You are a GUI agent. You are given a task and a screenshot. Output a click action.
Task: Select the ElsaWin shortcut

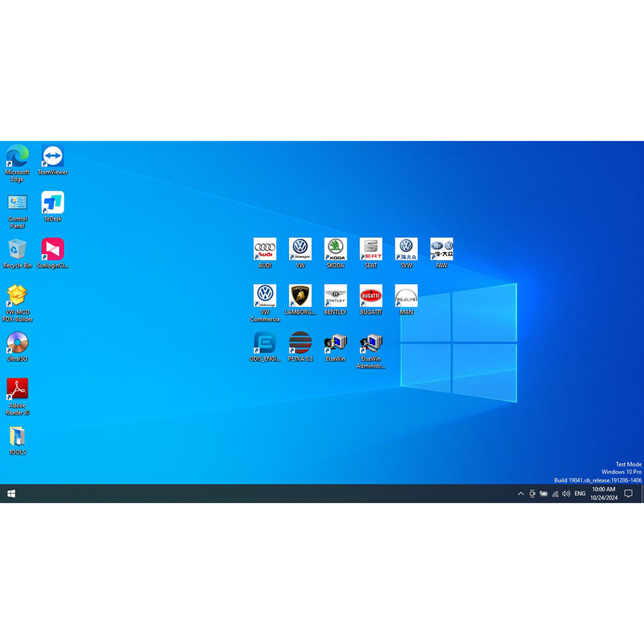[x=336, y=346]
